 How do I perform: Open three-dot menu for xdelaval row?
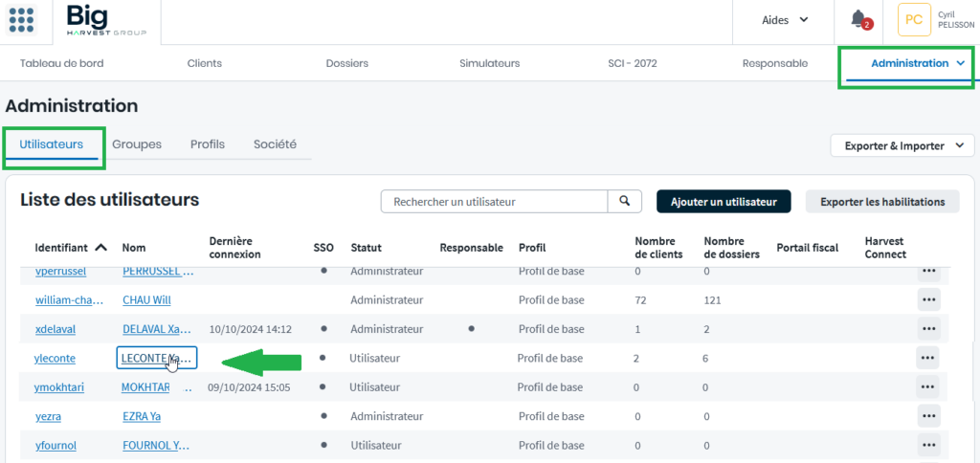[926, 329]
